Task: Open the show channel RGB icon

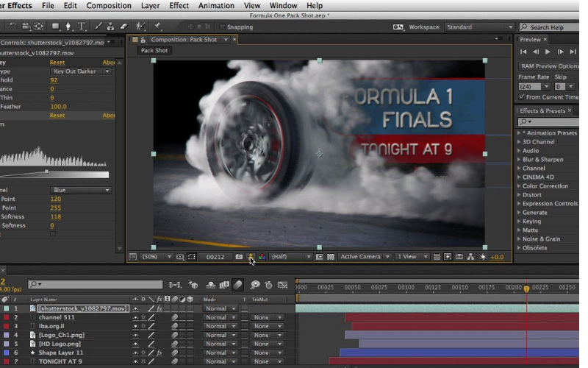Action: pos(262,257)
